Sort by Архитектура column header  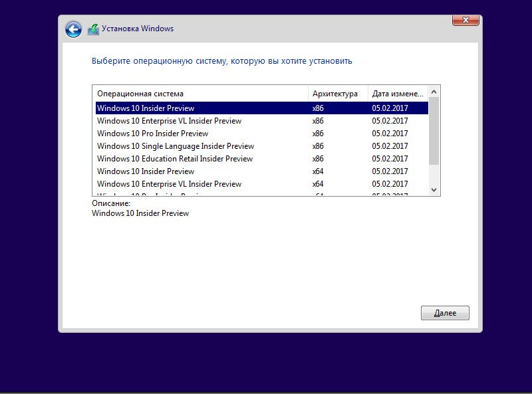click(338, 94)
